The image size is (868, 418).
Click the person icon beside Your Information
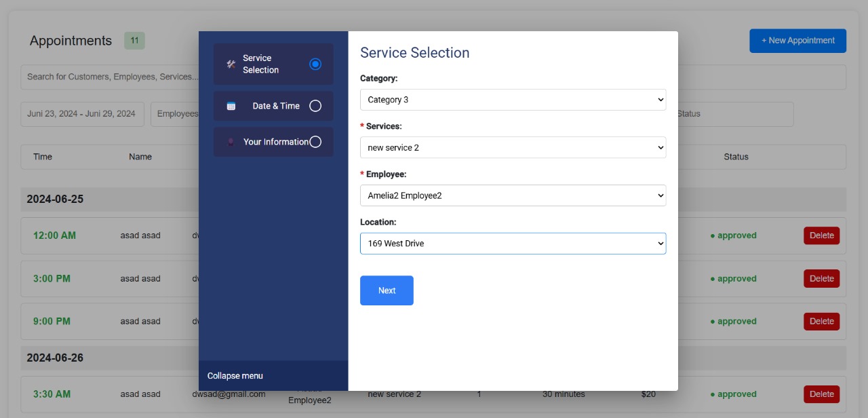[231, 142]
